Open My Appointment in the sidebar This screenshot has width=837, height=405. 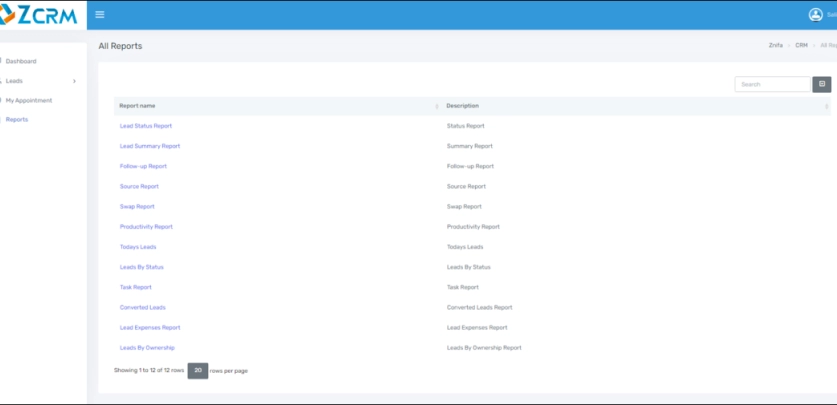point(29,100)
